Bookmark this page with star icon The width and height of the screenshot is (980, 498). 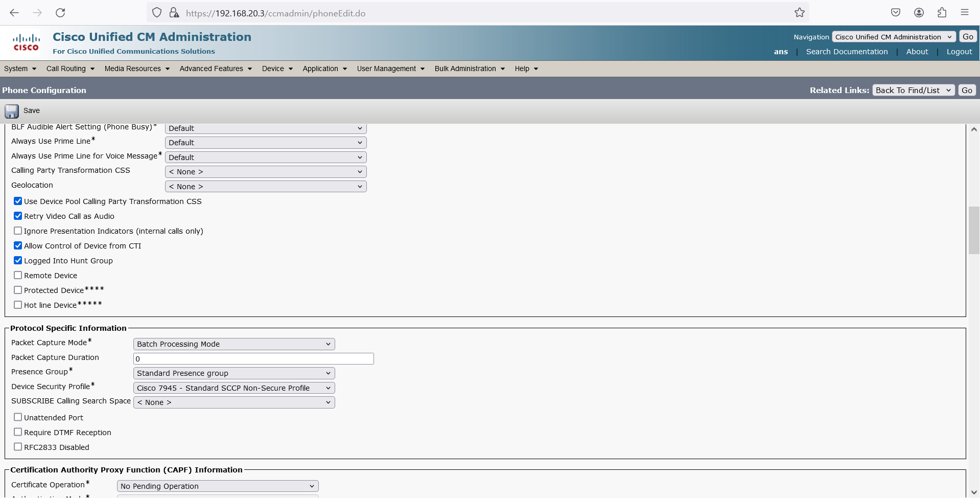tap(800, 13)
